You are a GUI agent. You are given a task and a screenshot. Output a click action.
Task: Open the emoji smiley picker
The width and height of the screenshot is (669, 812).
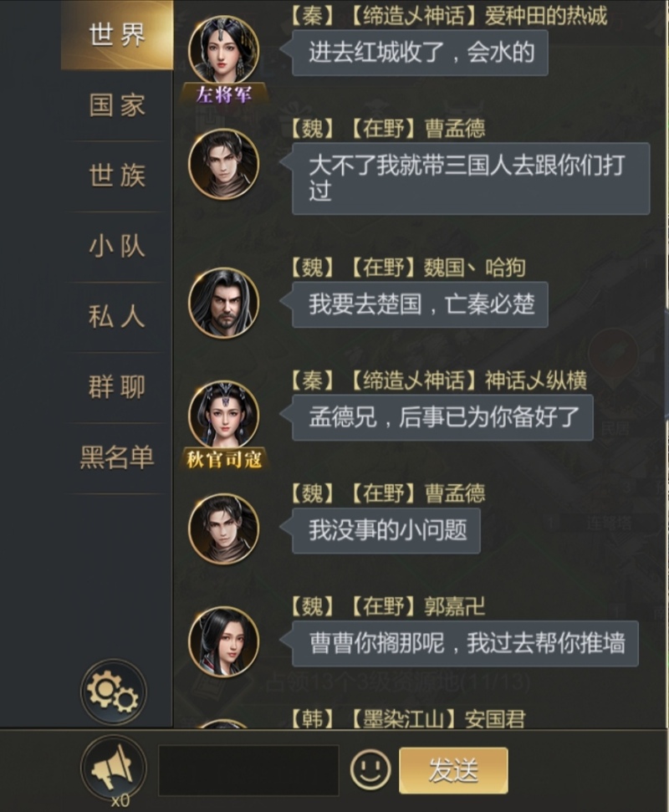coord(370,769)
